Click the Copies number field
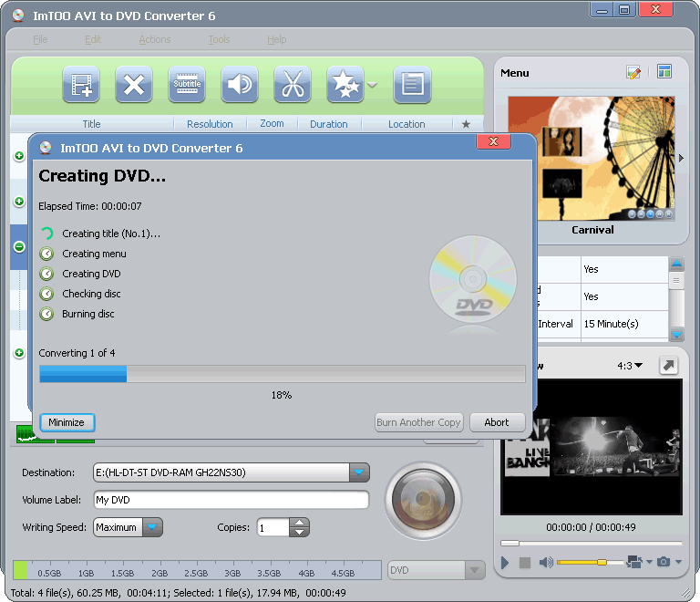 point(273,528)
